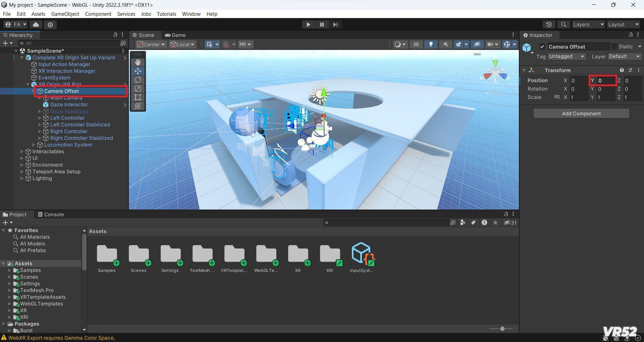
Task: Click the Position Y input field
Action: (x=606, y=80)
